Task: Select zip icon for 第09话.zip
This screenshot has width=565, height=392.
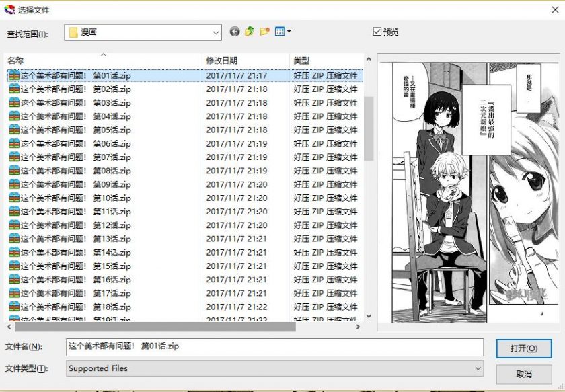Action: pos(14,184)
